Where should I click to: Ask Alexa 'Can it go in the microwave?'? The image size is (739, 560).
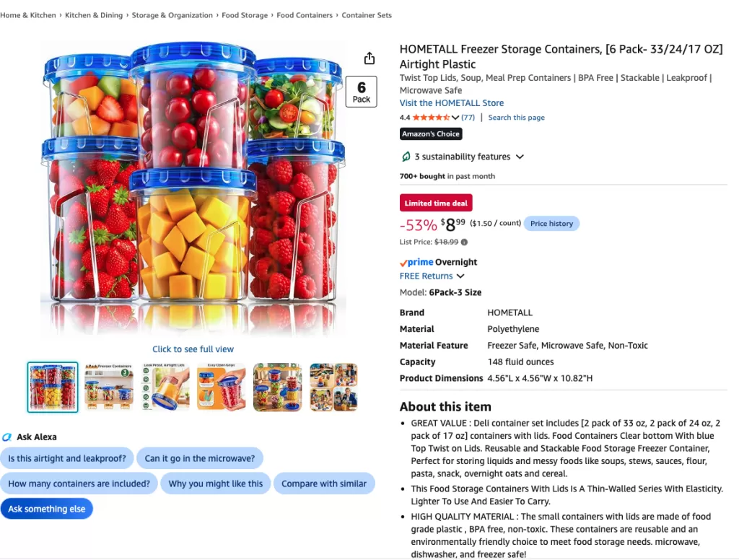199,458
